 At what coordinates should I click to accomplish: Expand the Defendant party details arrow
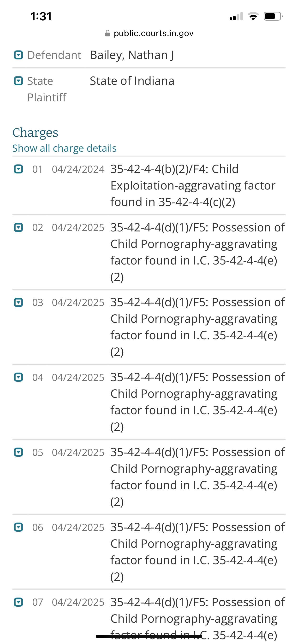tap(18, 55)
